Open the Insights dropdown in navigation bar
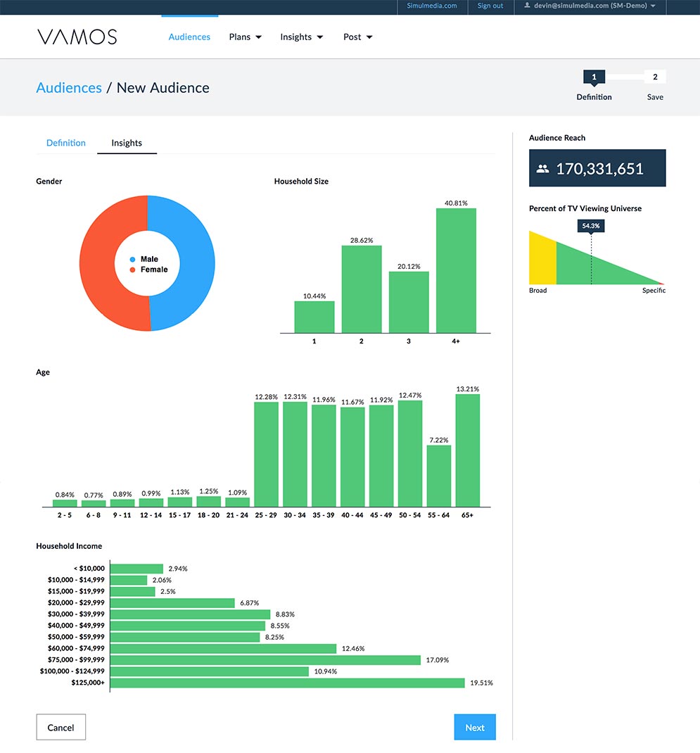700x753 pixels. tap(302, 37)
